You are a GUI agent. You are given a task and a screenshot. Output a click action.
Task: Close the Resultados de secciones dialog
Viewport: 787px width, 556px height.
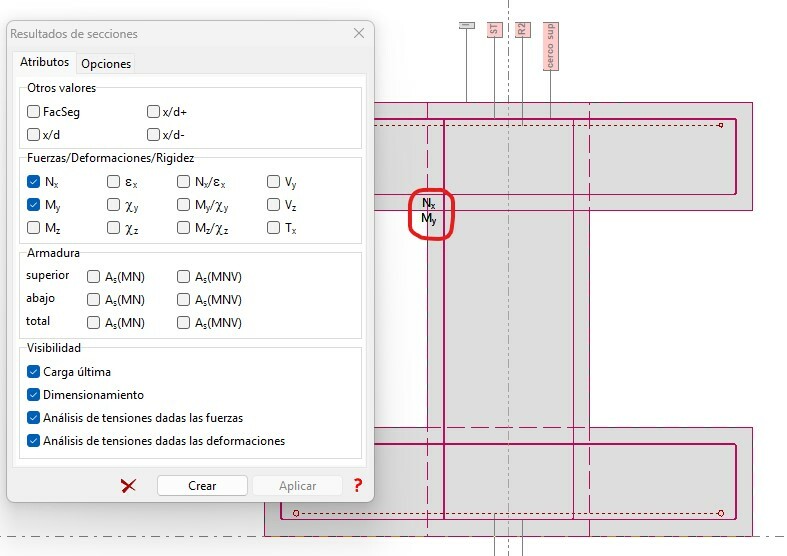click(x=358, y=33)
